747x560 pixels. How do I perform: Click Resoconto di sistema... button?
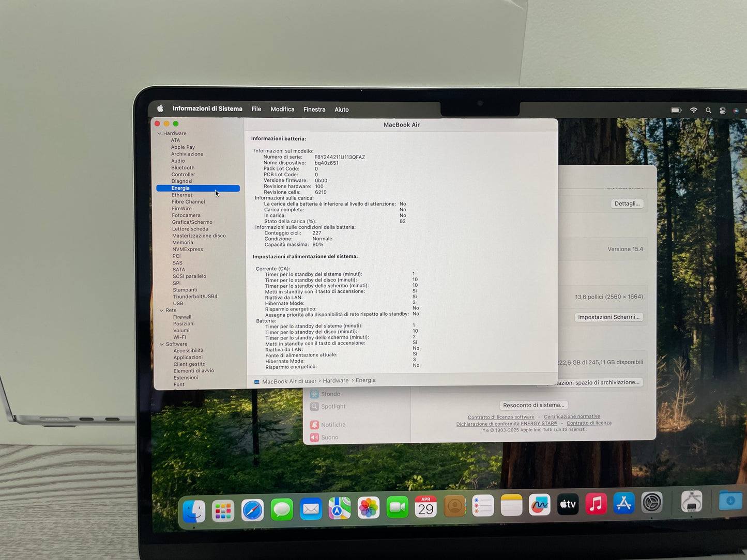[x=533, y=405]
